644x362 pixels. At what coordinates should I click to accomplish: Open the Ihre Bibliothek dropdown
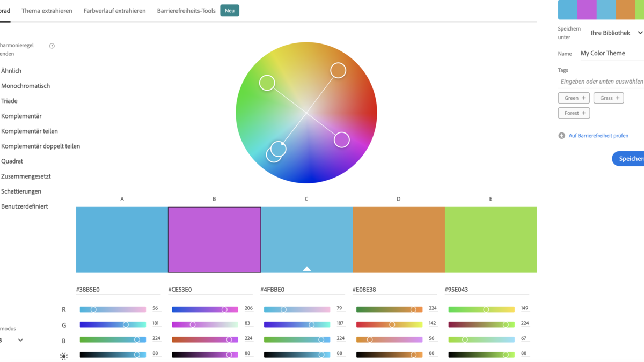pyautogui.click(x=616, y=33)
